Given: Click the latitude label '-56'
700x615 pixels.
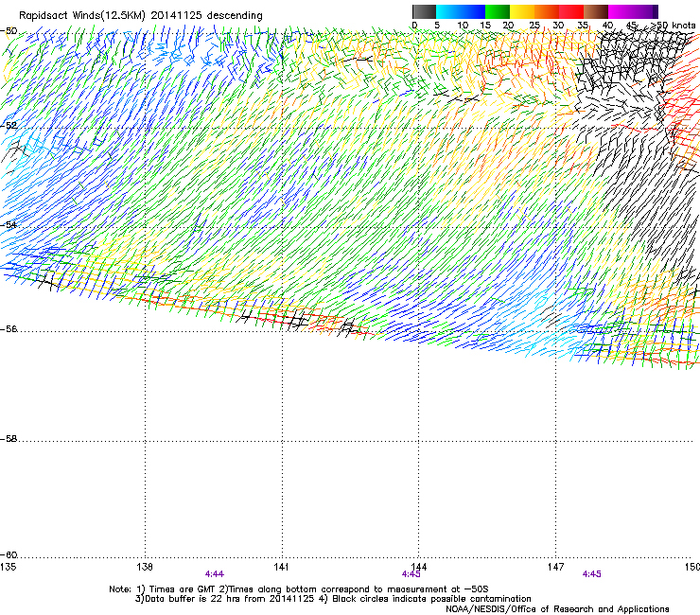Looking at the screenshot, I should (x=9, y=329).
